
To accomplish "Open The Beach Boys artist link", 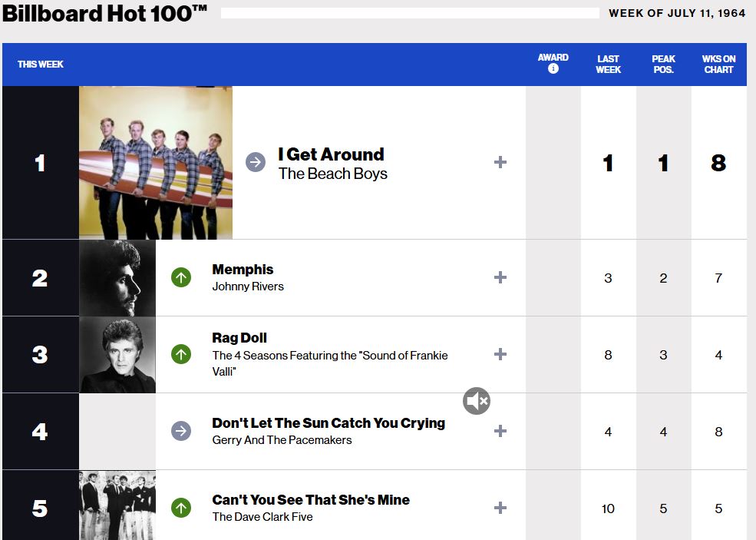I will point(332,174).
